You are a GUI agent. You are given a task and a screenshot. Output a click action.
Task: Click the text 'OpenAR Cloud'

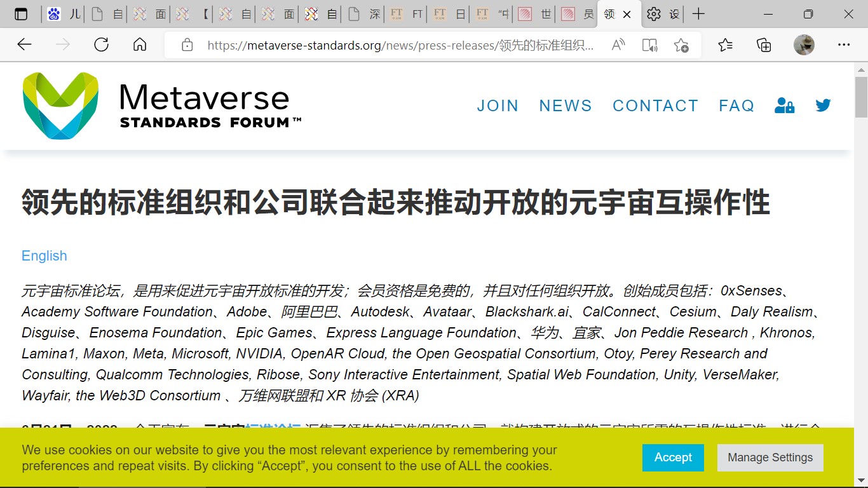(338, 353)
